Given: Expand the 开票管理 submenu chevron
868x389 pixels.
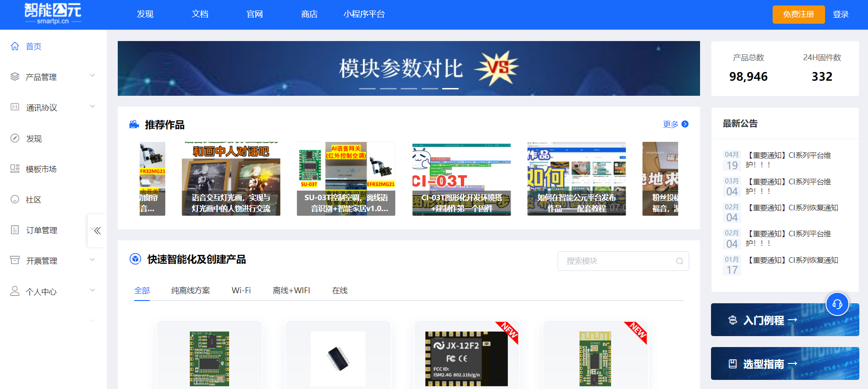Looking at the screenshot, I should (x=93, y=259).
